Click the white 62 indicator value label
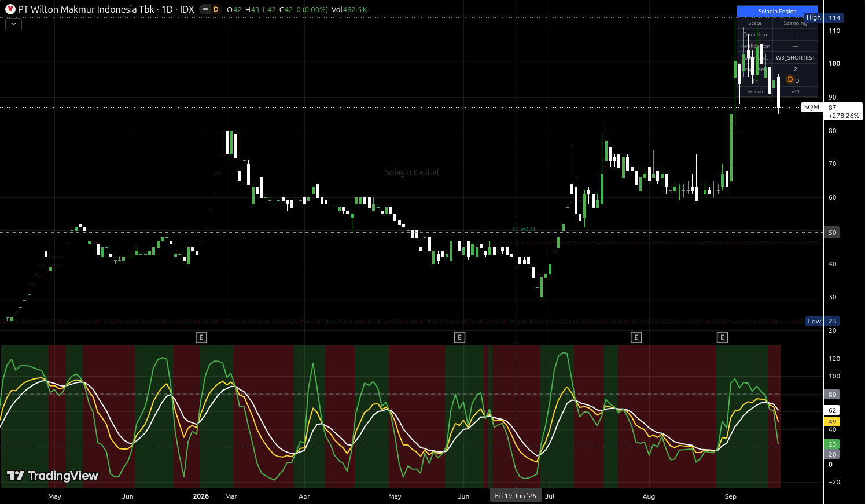Screen dimensions: 865x504 [832, 410]
